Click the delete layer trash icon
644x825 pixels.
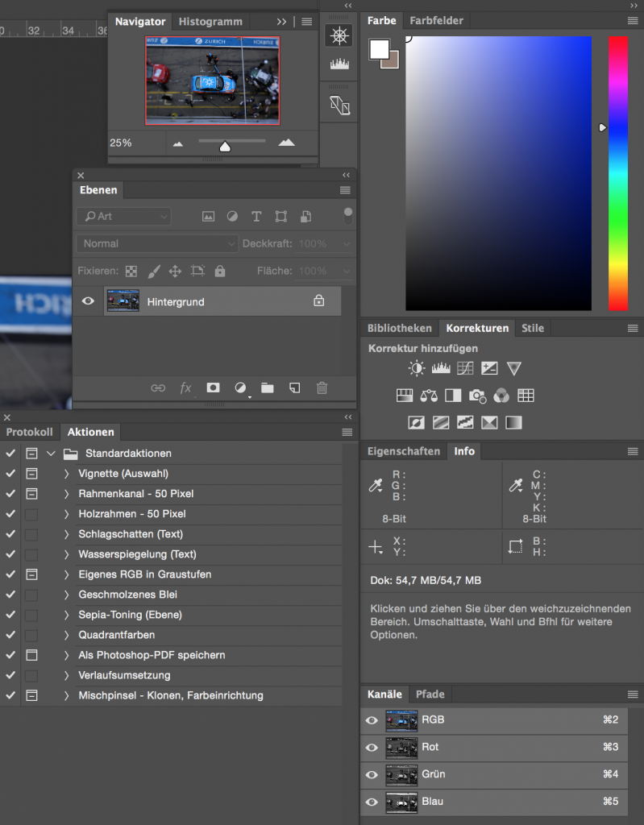pyautogui.click(x=322, y=388)
